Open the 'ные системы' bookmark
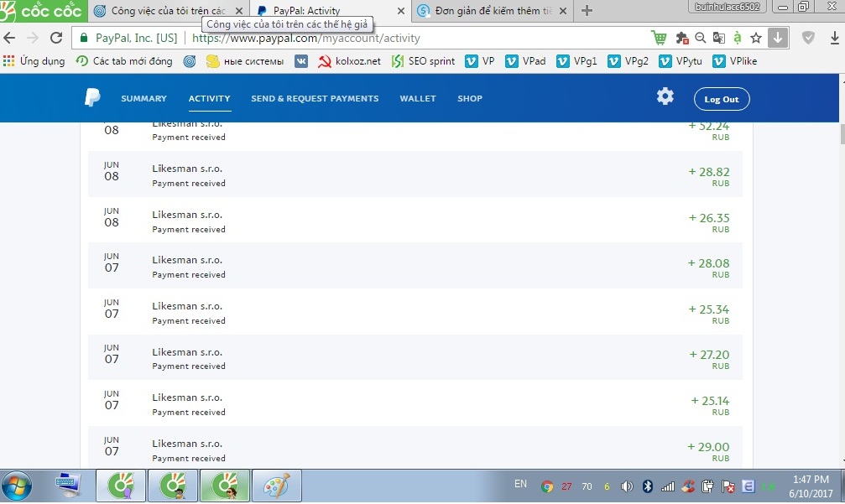Viewport: 845px width, 504px height. pos(245,61)
